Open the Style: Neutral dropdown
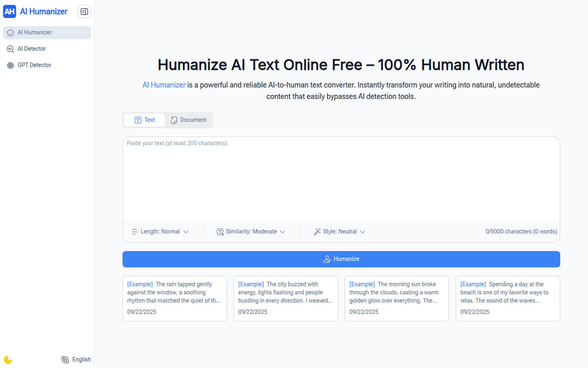Viewport: 588px width, 368px height. [339, 231]
